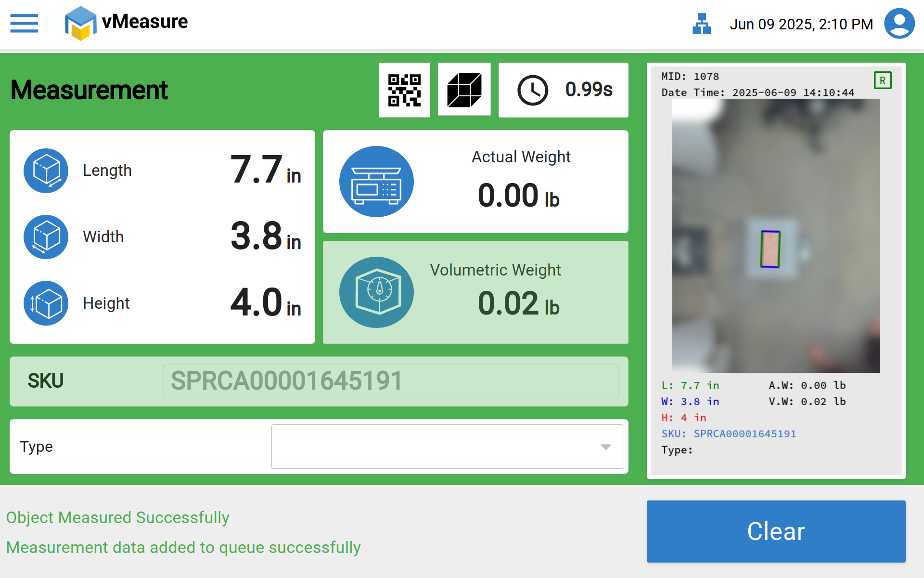Click the Volumetric Weight box icon

click(376, 292)
